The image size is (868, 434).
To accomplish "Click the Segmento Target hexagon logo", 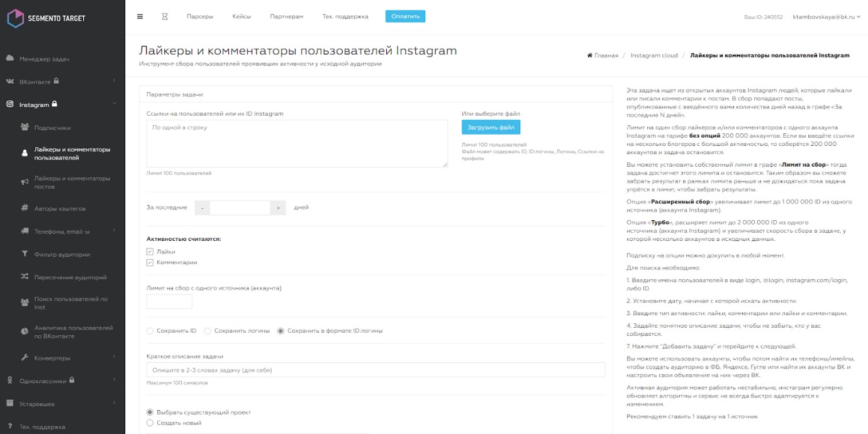I will pos(15,18).
